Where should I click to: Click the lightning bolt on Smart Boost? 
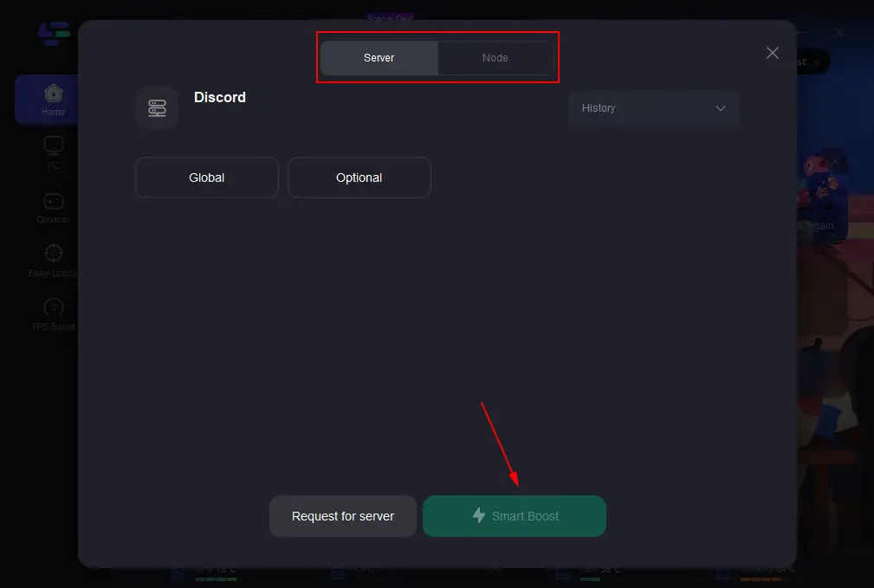point(479,515)
